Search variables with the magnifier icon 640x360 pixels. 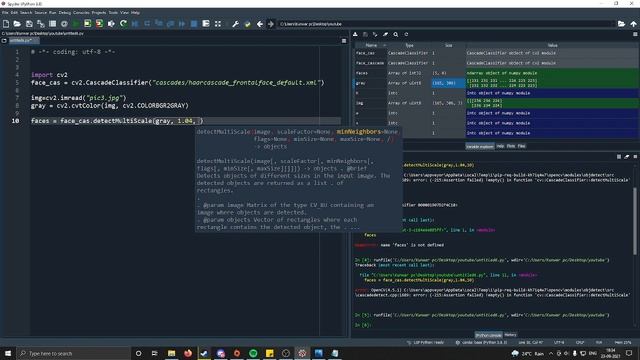point(396,35)
